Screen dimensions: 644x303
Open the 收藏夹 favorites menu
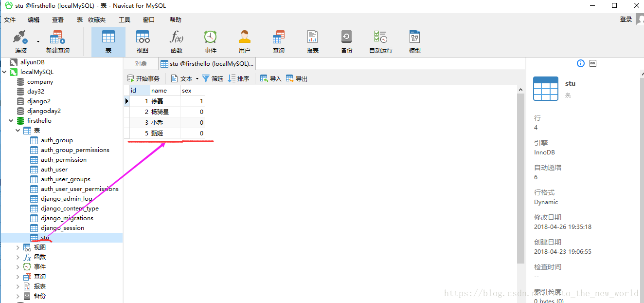pyautogui.click(x=97, y=20)
